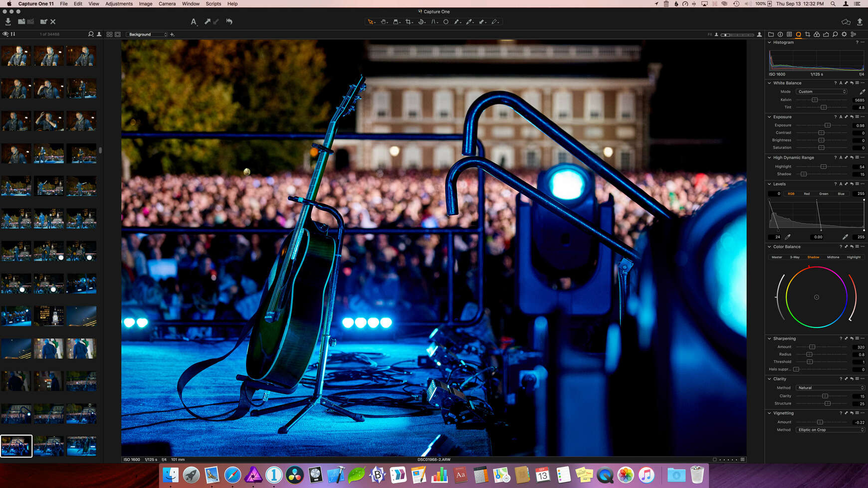The width and height of the screenshot is (868, 488).
Task: Click the Background layer selector
Action: [x=146, y=34]
